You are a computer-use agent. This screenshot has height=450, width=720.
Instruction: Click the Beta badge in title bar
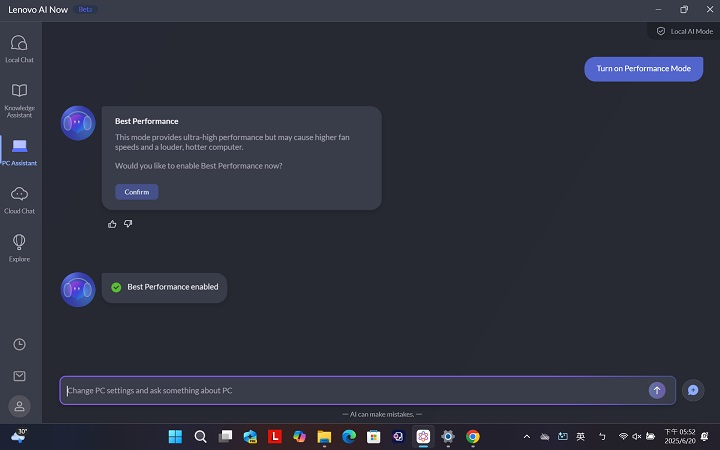click(85, 9)
